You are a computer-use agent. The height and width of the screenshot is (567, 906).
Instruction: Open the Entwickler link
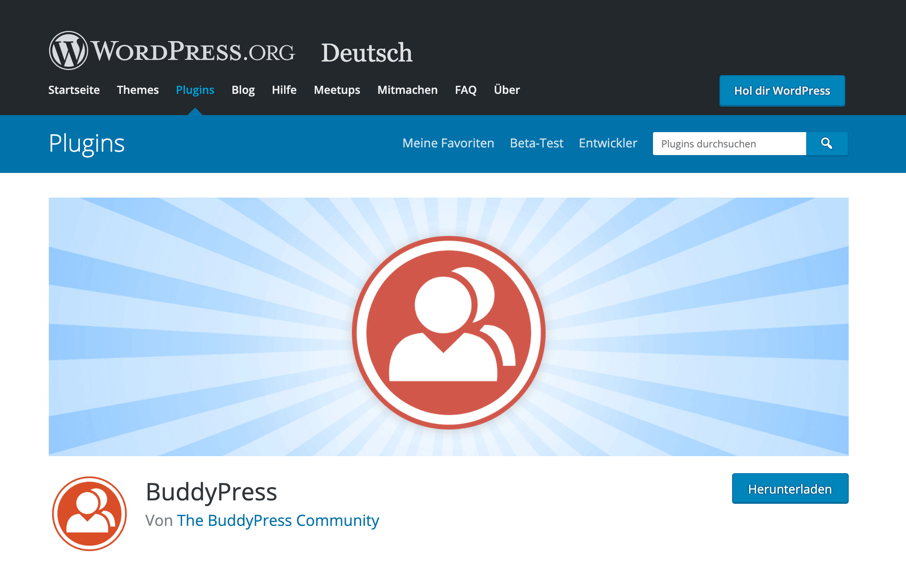608,143
